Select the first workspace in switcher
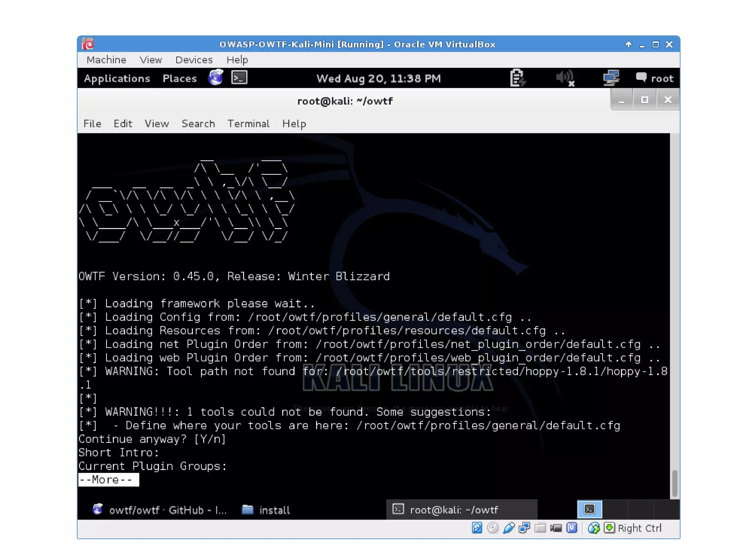 pyautogui.click(x=589, y=509)
